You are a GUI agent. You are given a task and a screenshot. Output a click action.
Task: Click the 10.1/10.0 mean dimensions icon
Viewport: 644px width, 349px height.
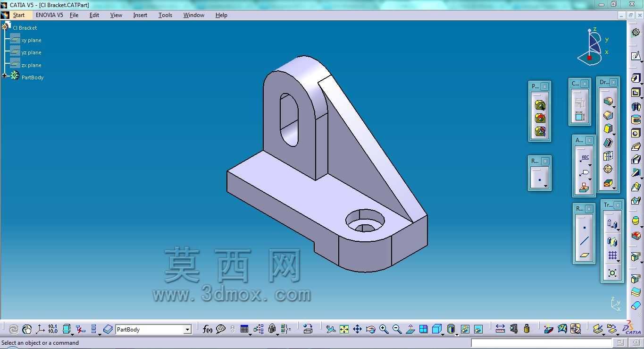point(53,329)
